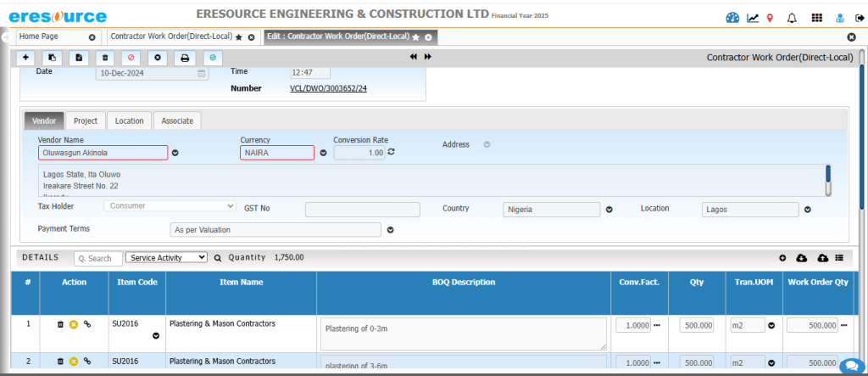This screenshot has height=376, width=868.
Task: Click the red cancel (prohibited) toolbar icon
Action: [131, 57]
